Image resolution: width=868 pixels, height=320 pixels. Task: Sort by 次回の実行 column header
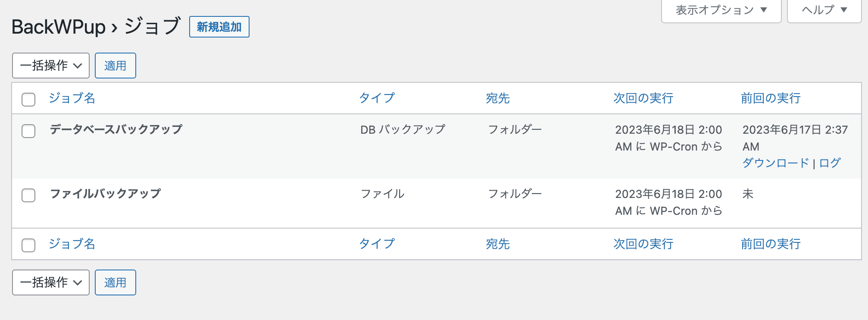click(x=643, y=98)
